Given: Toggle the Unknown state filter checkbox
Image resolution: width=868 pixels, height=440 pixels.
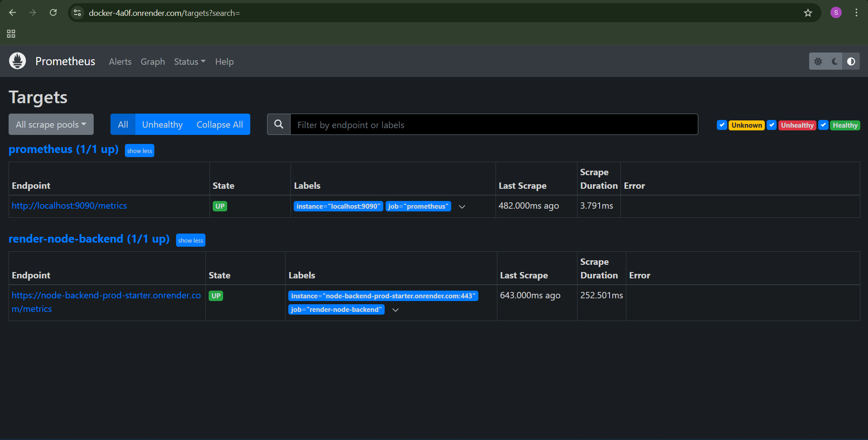Looking at the screenshot, I should pyautogui.click(x=722, y=125).
